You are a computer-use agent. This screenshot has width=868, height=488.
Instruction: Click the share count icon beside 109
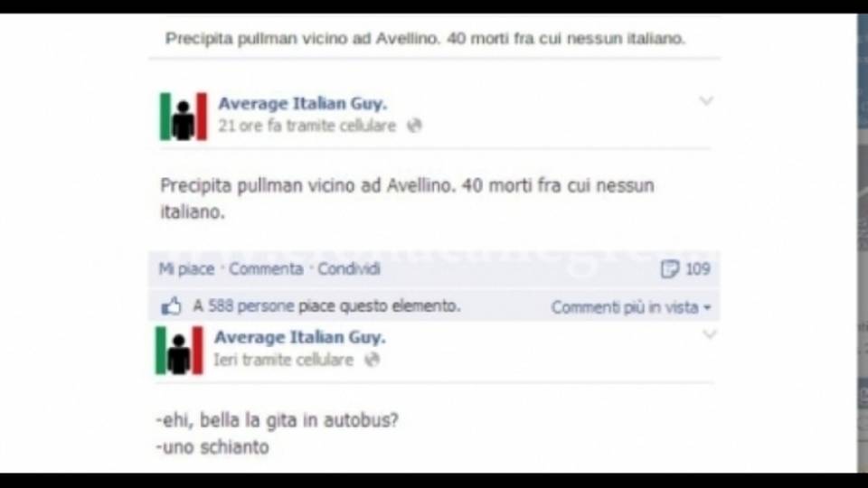point(669,269)
